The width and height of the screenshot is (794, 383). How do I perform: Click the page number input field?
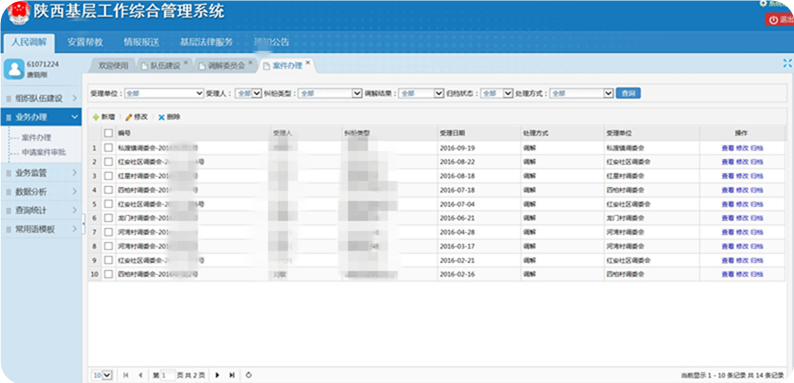pos(168,375)
